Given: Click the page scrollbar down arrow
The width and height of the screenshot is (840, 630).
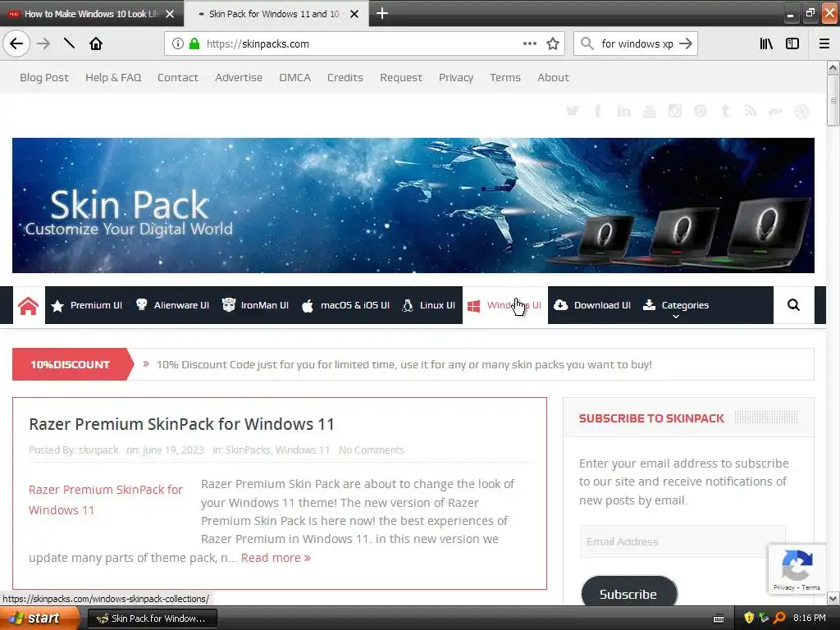Looking at the screenshot, I should point(833,598).
